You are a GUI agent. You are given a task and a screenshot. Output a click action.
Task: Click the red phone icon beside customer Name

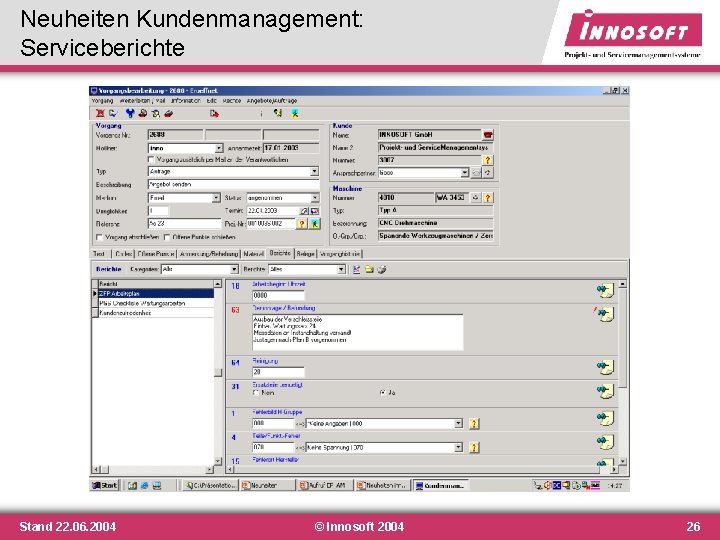click(x=488, y=135)
